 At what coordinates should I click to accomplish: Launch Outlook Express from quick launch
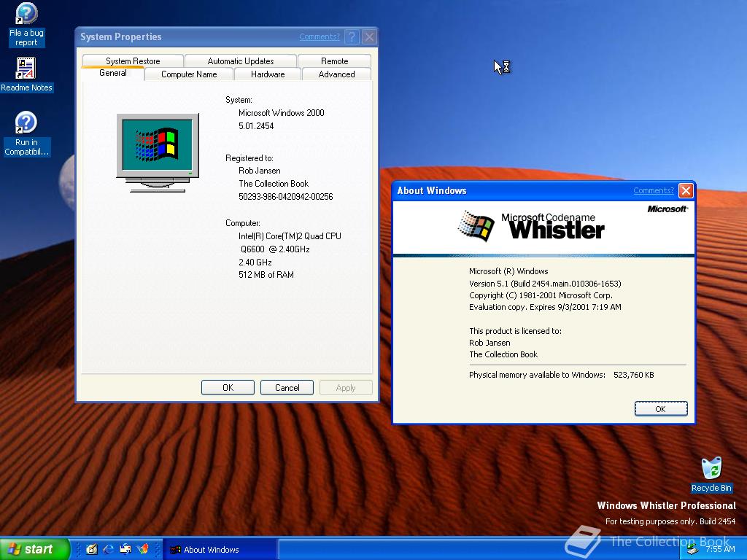pyautogui.click(x=125, y=549)
